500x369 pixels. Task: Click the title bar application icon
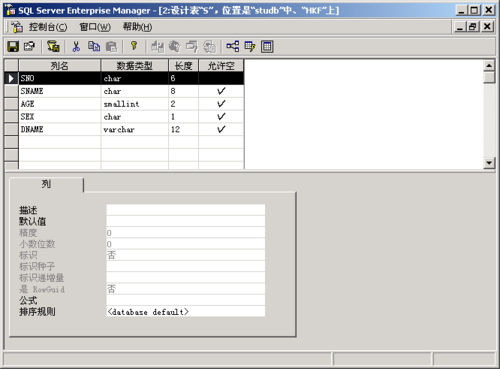(10, 10)
